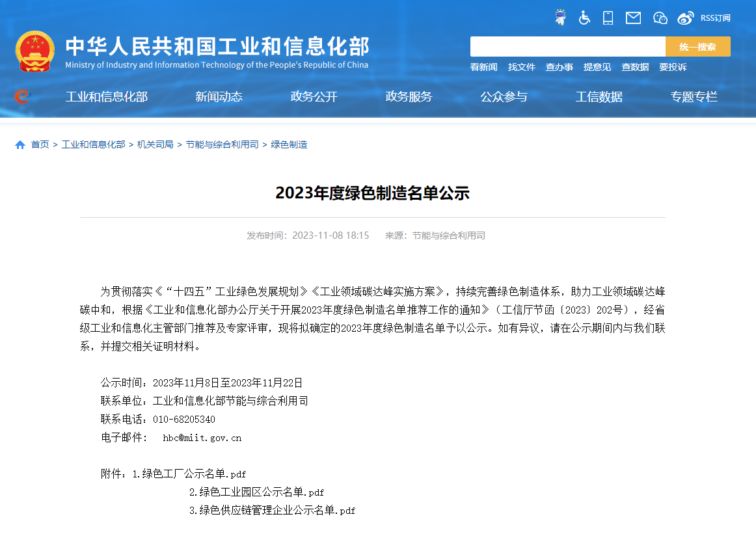Open the 新闻动态 navigation menu

pos(219,97)
